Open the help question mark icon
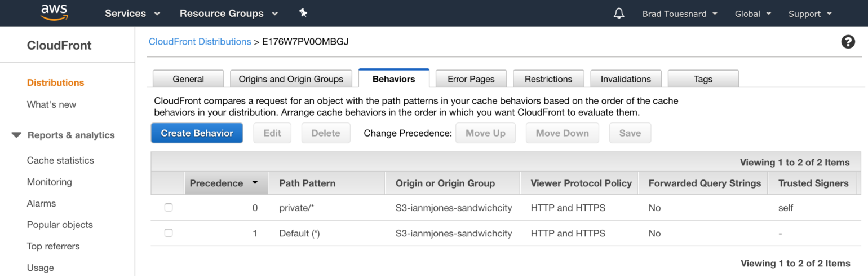Image resolution: width=868 pixels, height=276 pixels. pyautogui.click(x=848, y=41)
